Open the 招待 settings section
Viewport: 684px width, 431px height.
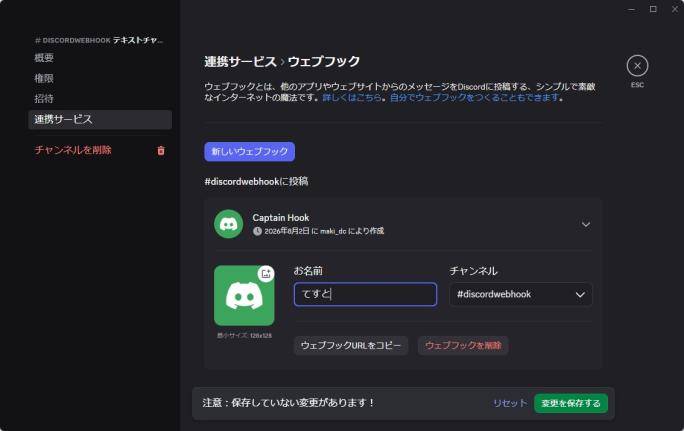44,99
